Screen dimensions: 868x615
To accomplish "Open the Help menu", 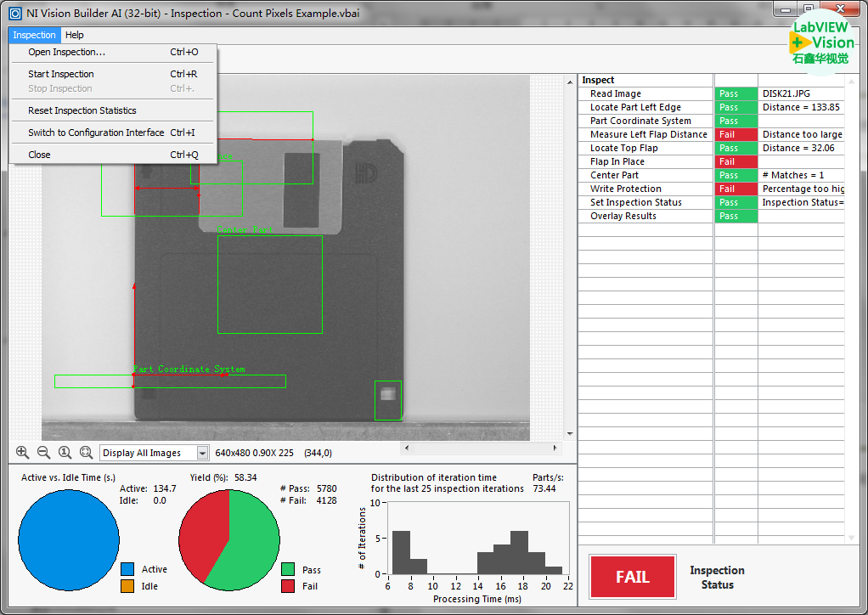I will point(75,35).
